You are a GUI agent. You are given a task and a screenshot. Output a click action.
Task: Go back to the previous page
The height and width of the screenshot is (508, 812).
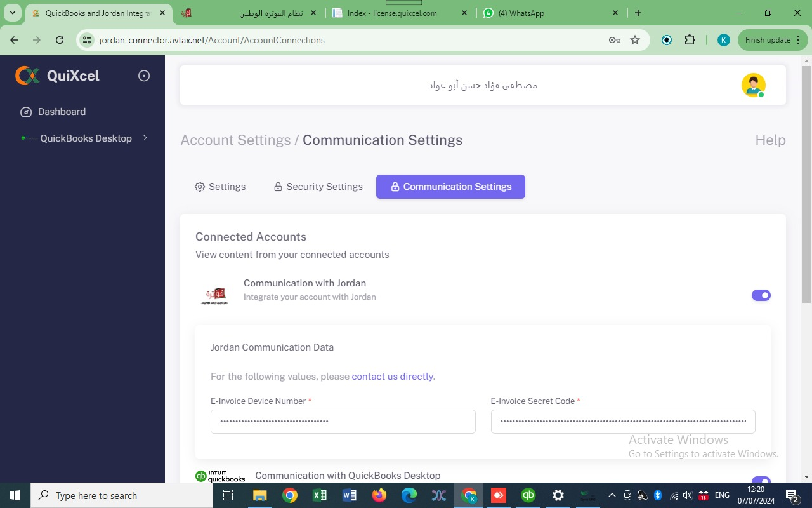14,40
